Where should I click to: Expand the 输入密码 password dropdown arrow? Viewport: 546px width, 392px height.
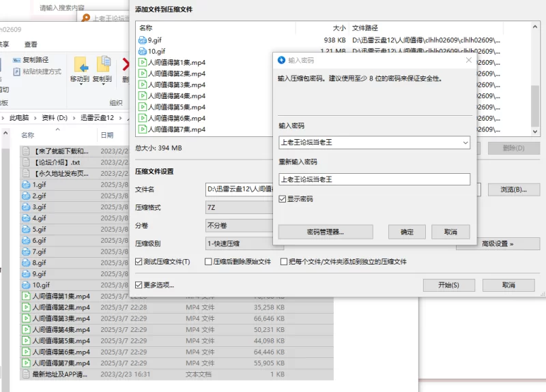pos(465,142)
